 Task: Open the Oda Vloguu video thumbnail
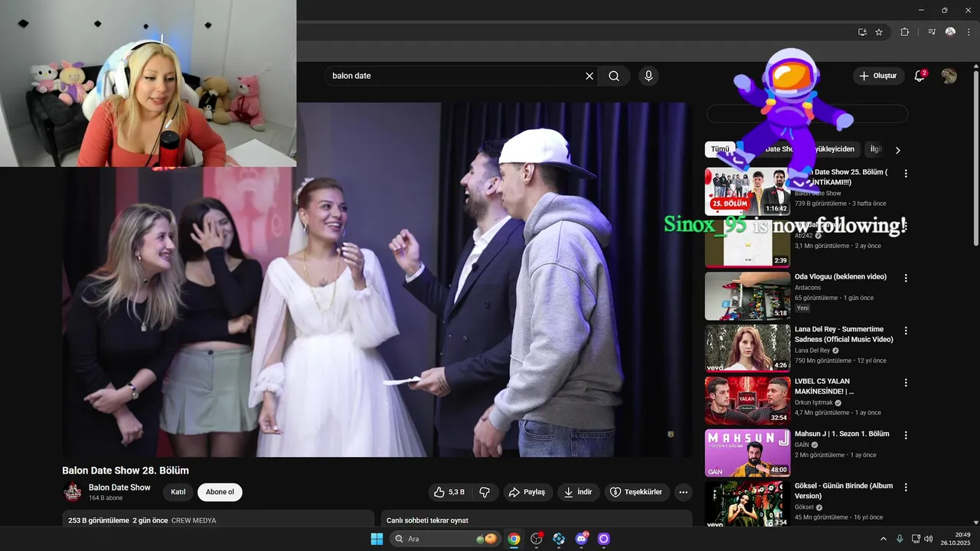click(747, 296)
